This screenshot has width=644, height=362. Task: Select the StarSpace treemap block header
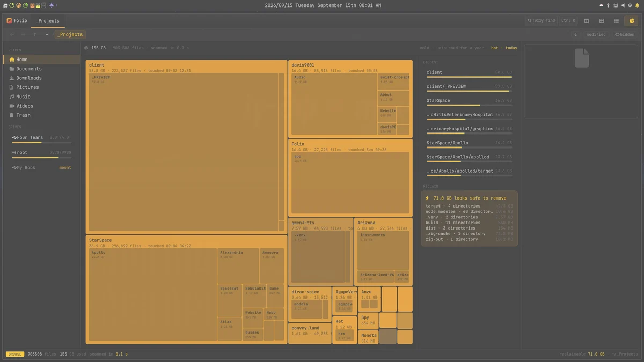tap(186, 242)
